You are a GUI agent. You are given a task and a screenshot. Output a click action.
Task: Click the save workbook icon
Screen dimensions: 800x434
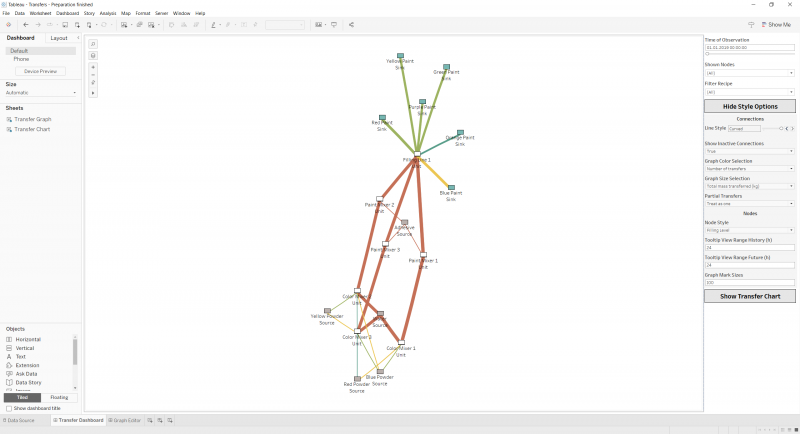pyautogui.click(x=65, y=24)
